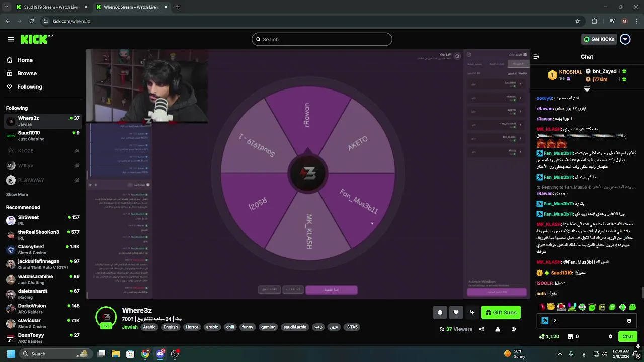Reload the page
644x362 pixels.
[31, 21]
